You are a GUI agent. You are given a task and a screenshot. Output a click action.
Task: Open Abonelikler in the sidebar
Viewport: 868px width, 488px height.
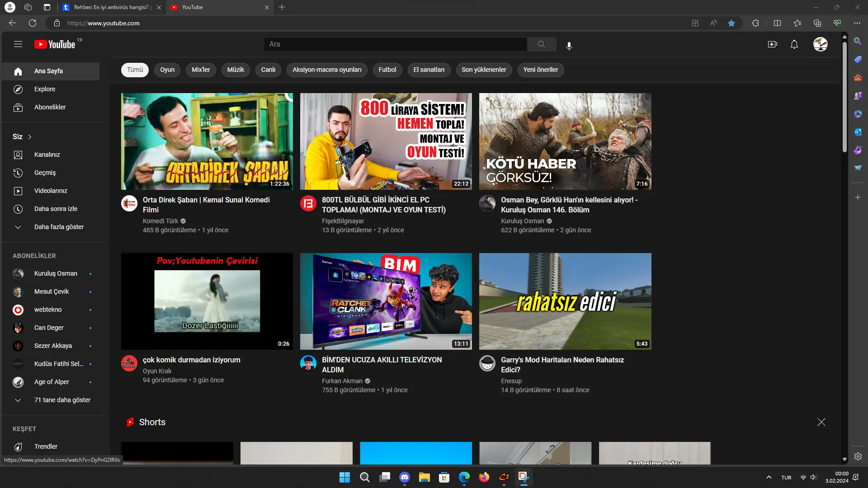[x=51, y=108]
